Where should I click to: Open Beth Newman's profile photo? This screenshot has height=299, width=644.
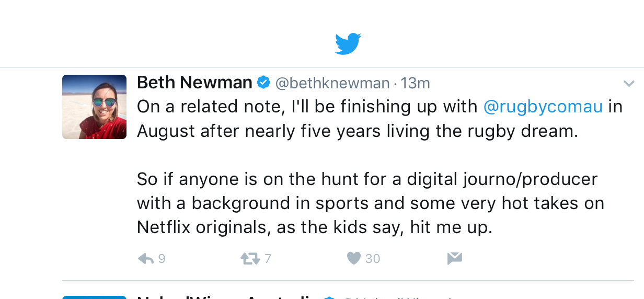click(x=94, y=107)
